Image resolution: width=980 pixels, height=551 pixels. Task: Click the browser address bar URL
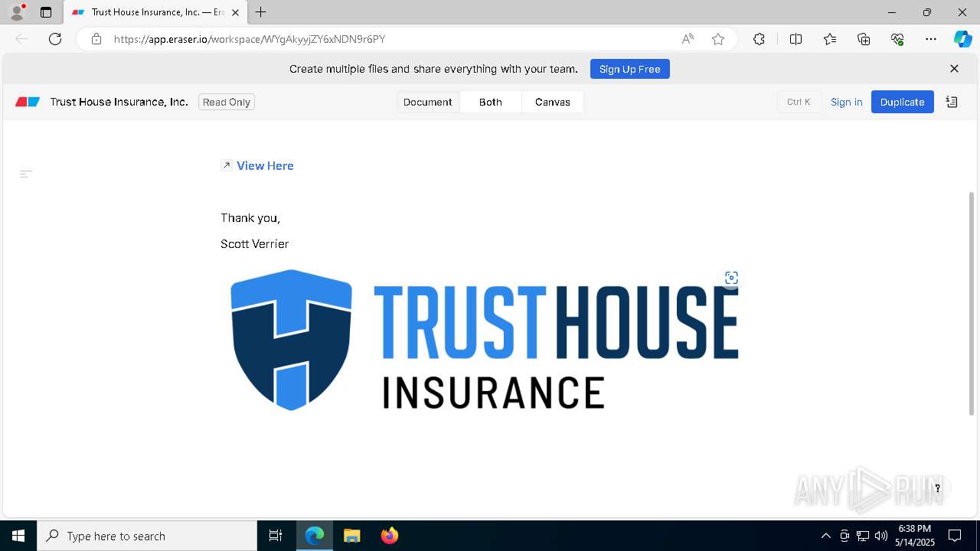point(250,39)
